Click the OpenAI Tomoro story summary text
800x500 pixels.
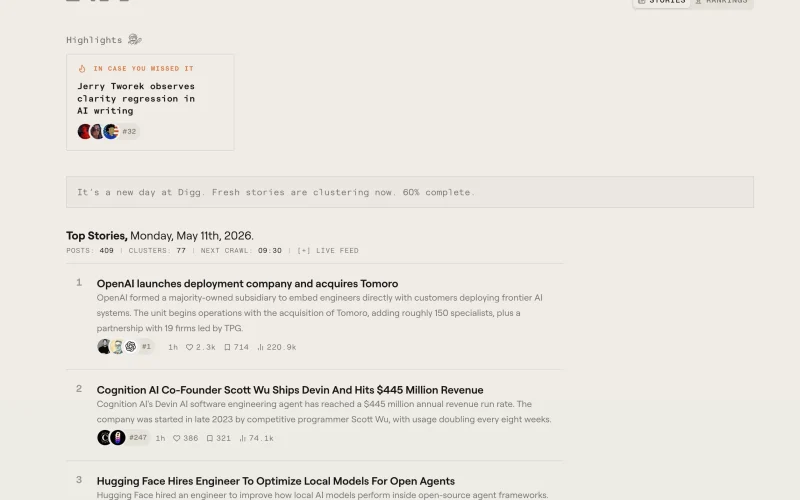click(x=319, y=313)
